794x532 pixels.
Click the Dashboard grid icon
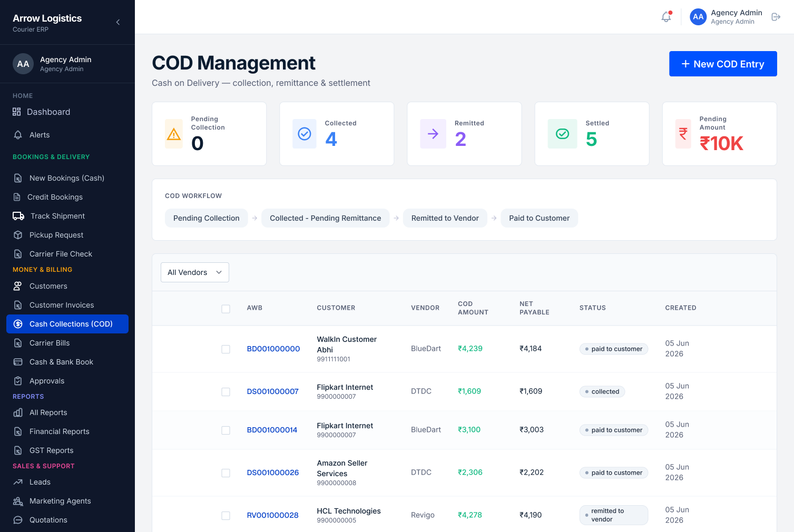(17, 112)
